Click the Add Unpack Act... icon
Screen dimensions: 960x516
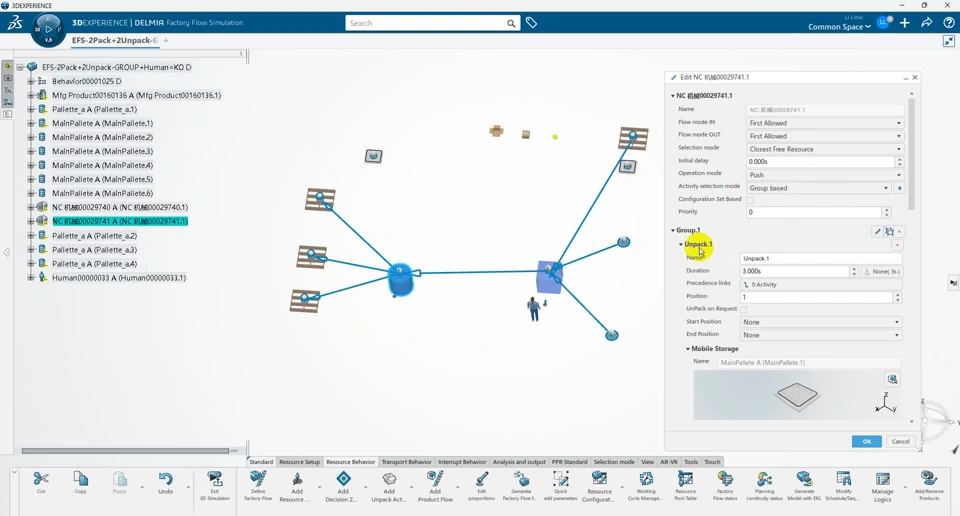pyautogui.click(x=389, y=479)
